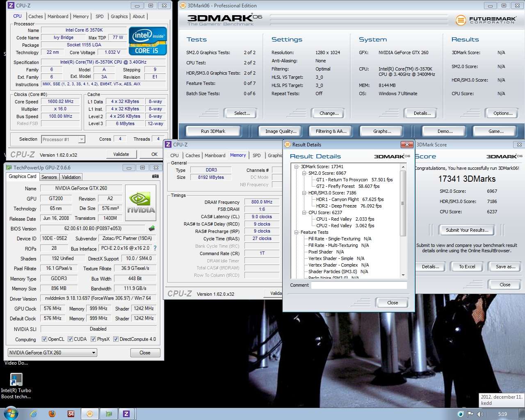The width and height of the screenshot is (525, 420).
Task: Click the To Excel button
Action: pyautogui.click(x=467, y=267)
